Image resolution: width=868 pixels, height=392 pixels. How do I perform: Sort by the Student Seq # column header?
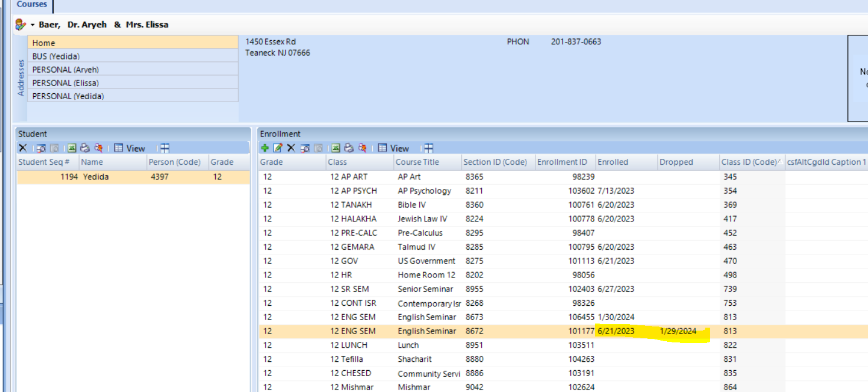[47, 162]
